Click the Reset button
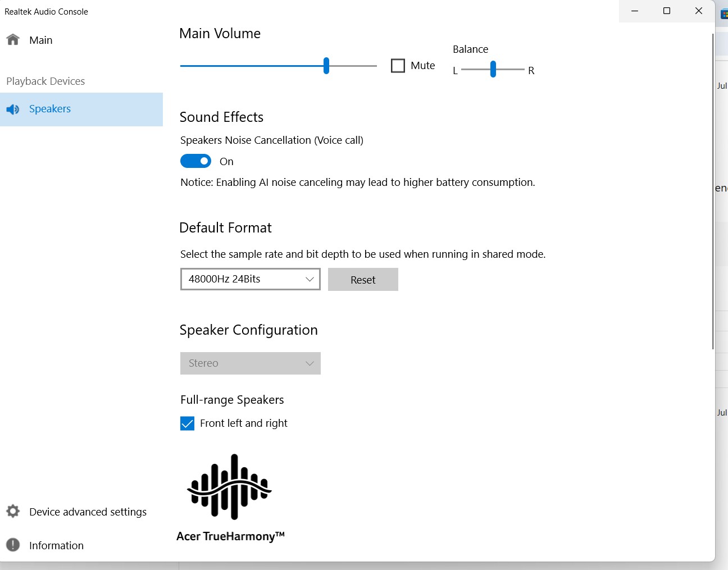This screenshot has width=728, height=570. point(363,280)
